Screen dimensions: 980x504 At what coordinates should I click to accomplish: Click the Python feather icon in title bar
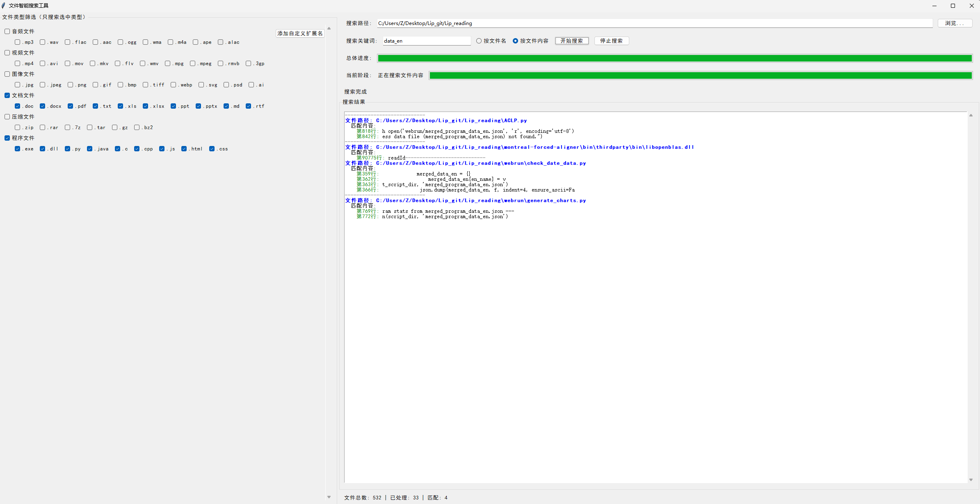(x=4, y=5)
